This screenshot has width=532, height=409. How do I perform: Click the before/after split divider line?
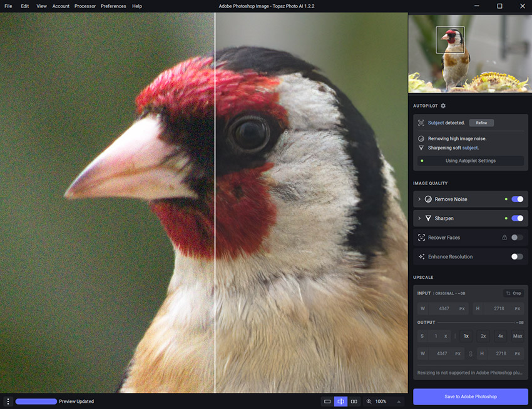(x=215, y=206)
